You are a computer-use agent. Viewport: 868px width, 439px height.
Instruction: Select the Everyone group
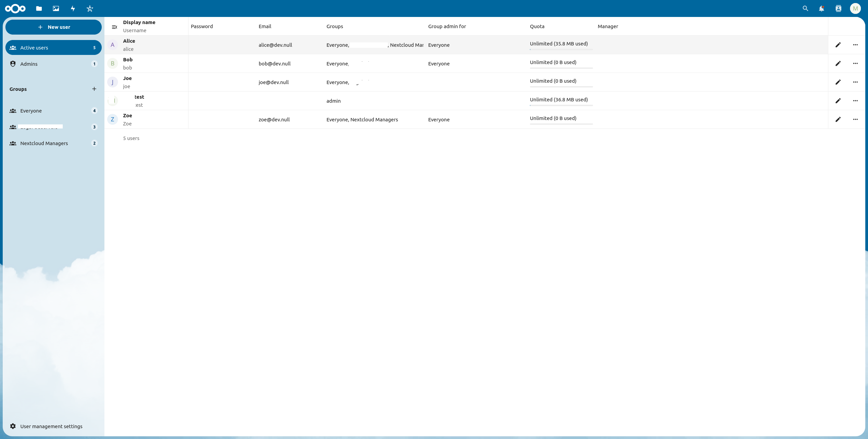[54, 111]
